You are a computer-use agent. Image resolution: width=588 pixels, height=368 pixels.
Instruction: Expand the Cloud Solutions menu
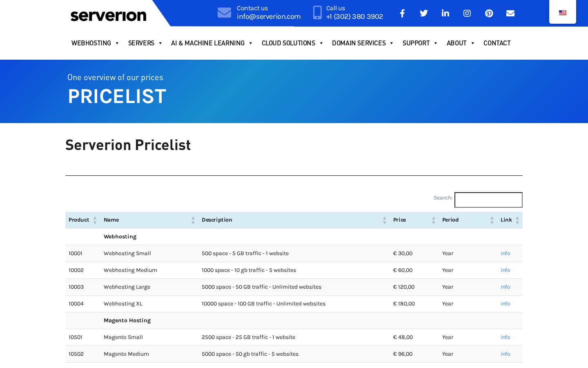(292, 43)
